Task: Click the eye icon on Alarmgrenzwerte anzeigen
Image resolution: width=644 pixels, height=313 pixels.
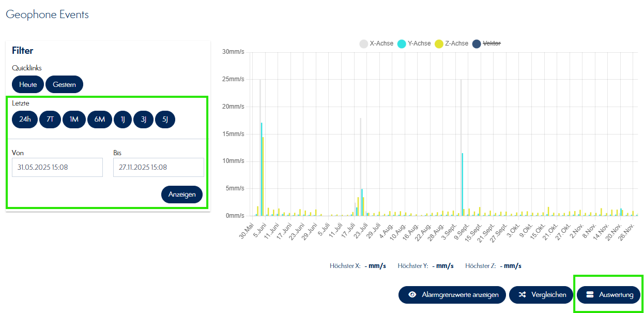Action: [412, 294]
